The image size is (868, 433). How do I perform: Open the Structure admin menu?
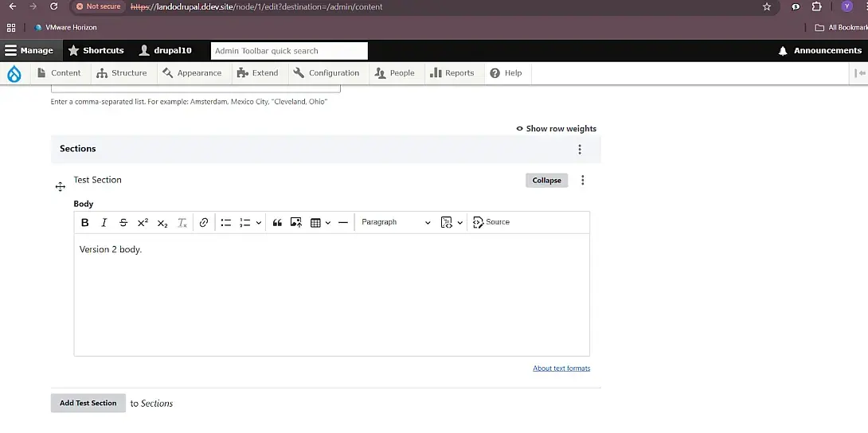click(x=122, y=73)
